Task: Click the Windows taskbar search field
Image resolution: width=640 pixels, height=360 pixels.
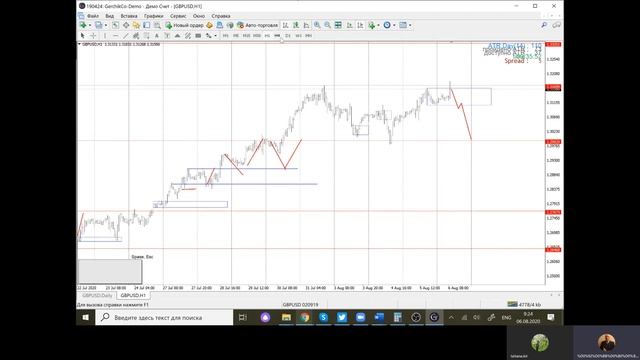Action: 164,317
